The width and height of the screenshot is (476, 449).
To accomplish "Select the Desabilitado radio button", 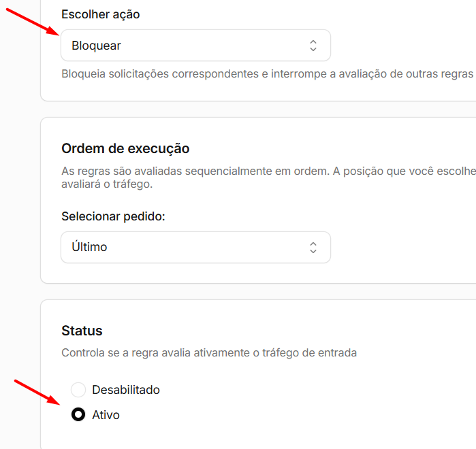I will click(x=78, y=390).
